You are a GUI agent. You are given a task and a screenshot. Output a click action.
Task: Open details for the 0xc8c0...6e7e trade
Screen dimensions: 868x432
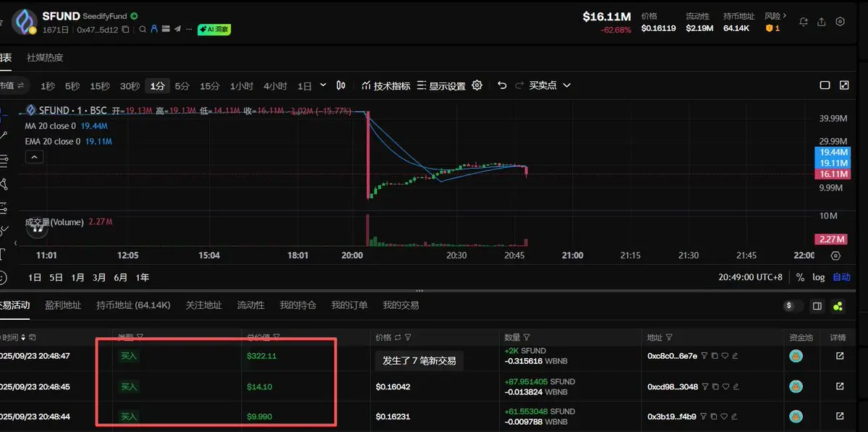(x=840, y=356)
